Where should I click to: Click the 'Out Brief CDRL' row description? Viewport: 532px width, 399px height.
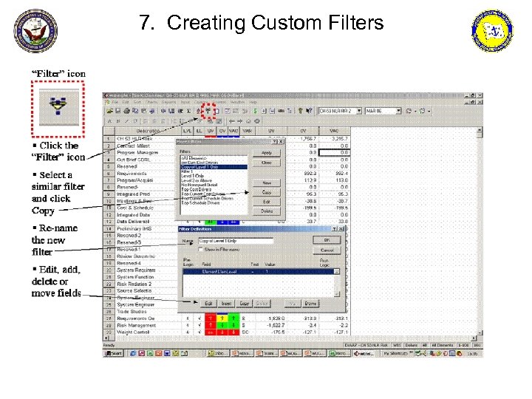[133, 160]
